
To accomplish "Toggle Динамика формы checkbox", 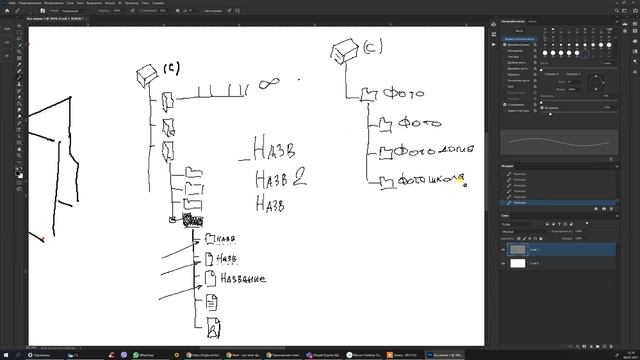I will click(x=504, y=44).
